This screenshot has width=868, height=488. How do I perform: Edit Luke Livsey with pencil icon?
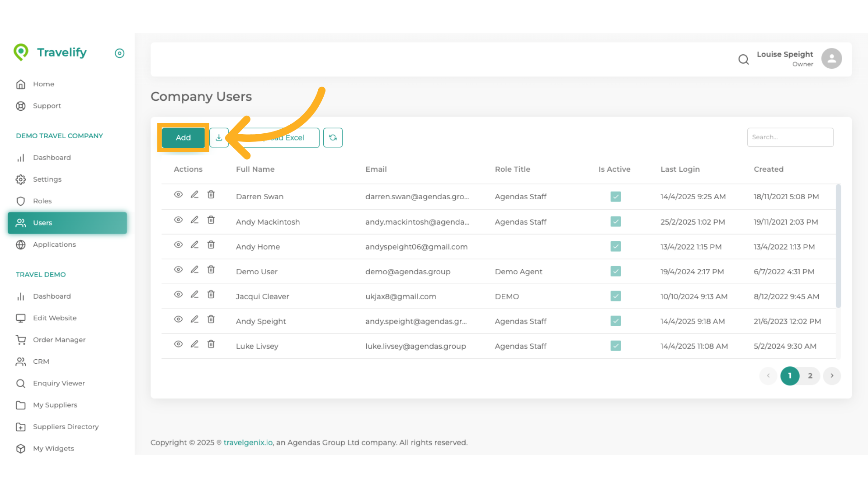(x=194, y=344)
